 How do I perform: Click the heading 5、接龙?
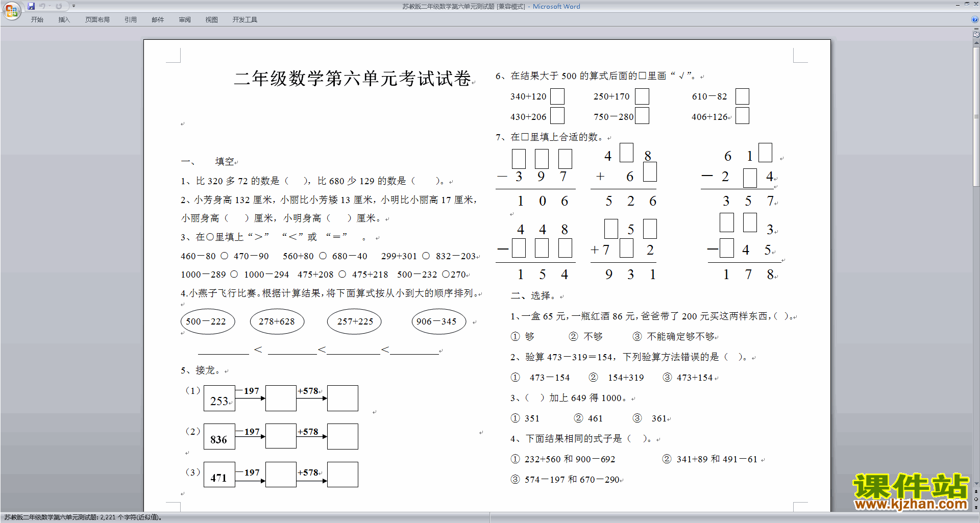pyautogui.click(x=201, y=370)
